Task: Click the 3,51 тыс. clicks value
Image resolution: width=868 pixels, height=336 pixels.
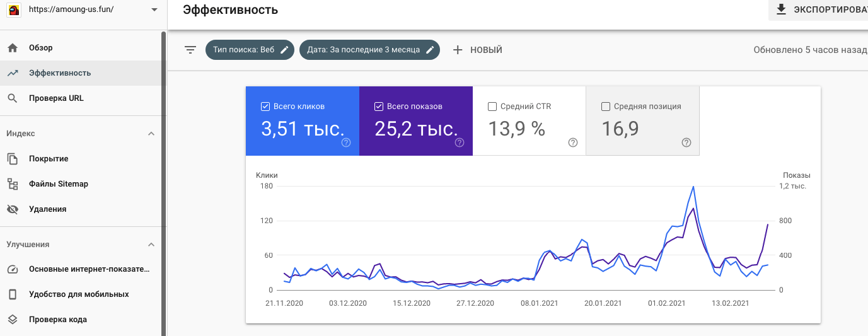Action: pos(303,129)
